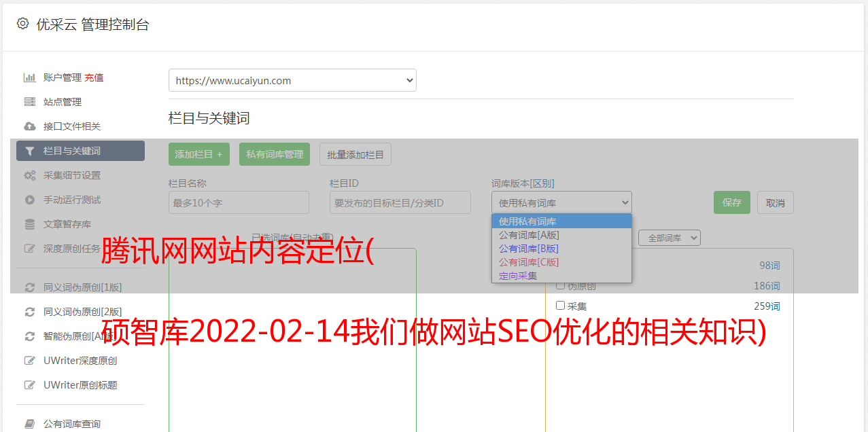This screenshot has height=432, width=868.
Task: Select 使用私有词库 option
Action: (561, 221)
